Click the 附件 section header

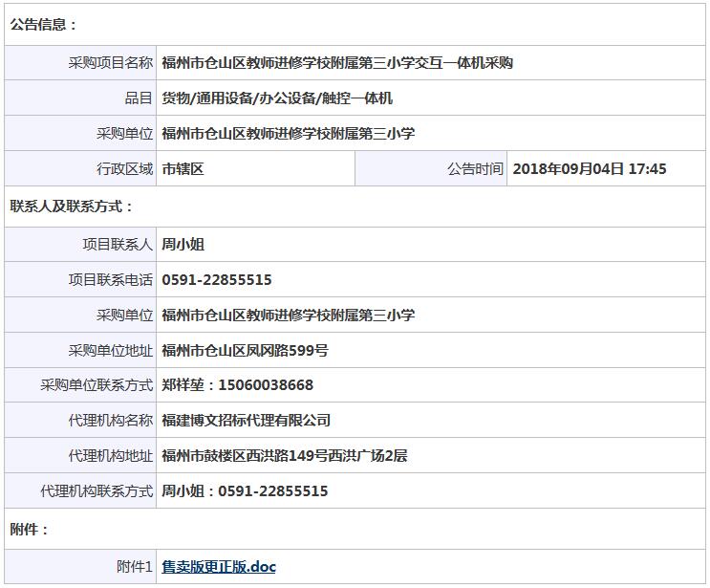point(30,529)
